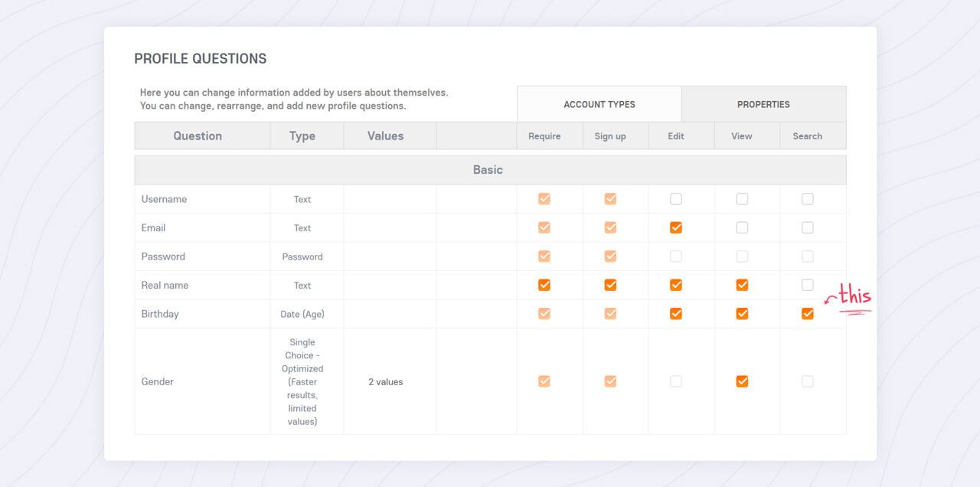This screenshot has width=980, height=487.
Task: Disable Edit for the Email field
Action: (676, 227)
